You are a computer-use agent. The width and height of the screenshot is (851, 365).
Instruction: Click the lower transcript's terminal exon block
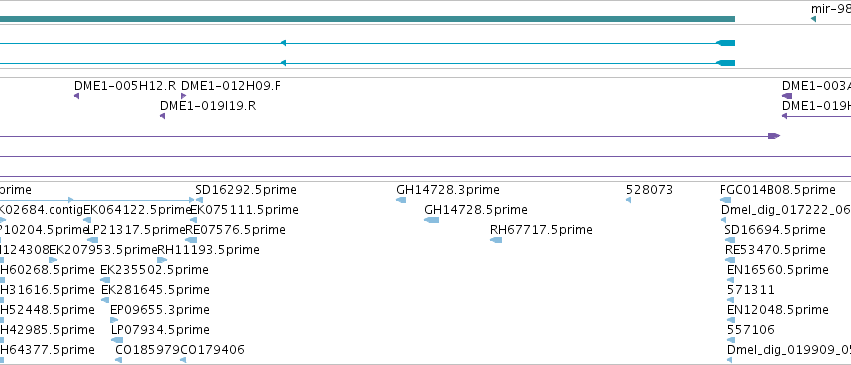[726, 63]
